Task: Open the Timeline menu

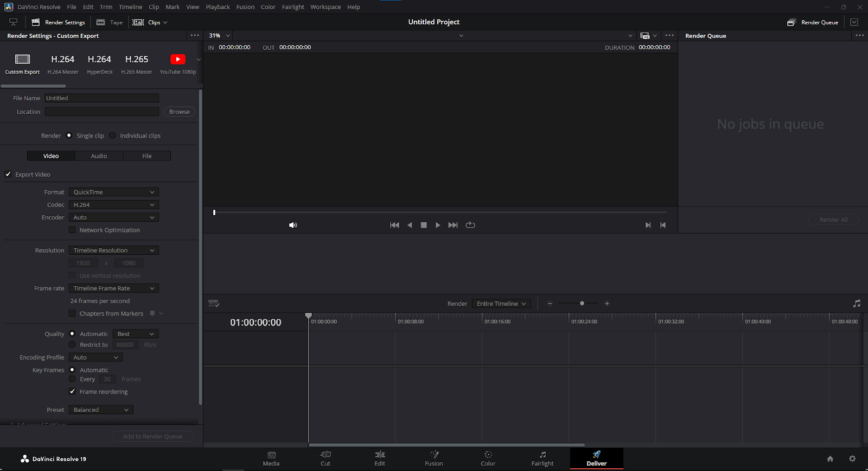Action: (131, 7)
